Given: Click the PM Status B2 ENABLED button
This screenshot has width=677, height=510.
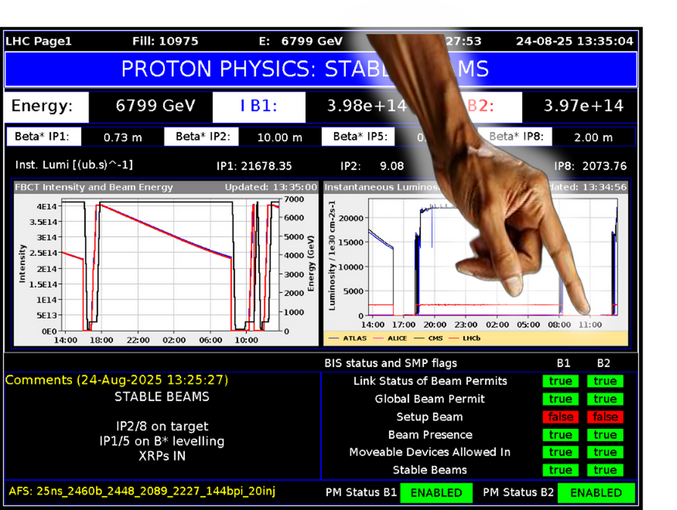Looking at the screenshot, I should point(597,493).
